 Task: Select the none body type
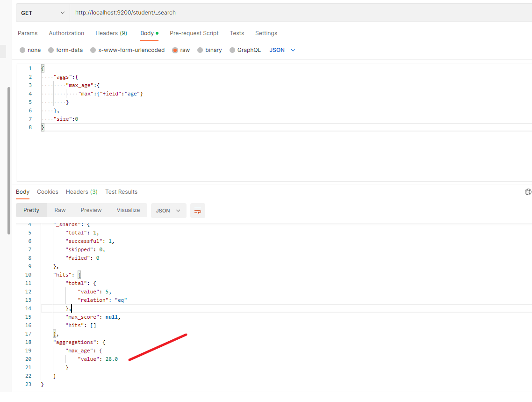tap(30, 50)
